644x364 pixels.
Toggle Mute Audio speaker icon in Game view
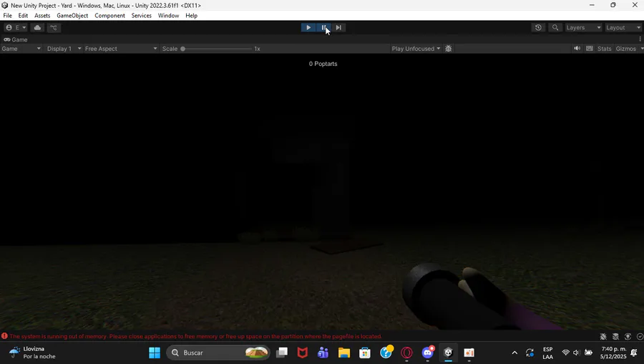(577, 49)
